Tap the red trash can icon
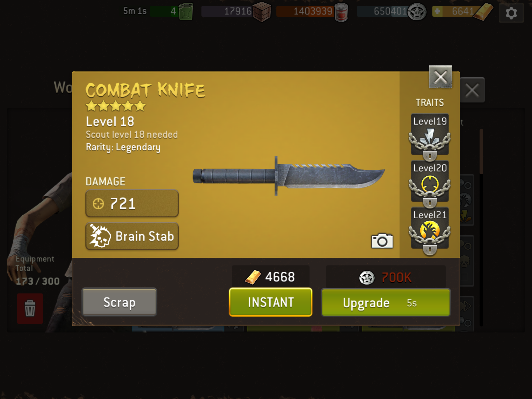The image size is (532, 399). click(x=30, y=308)
